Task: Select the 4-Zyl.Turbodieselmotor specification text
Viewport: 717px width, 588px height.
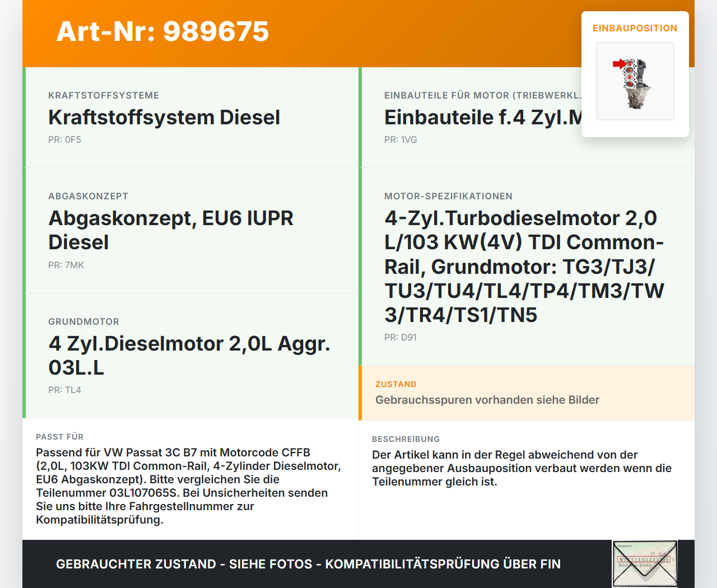Action: point(524,267)
